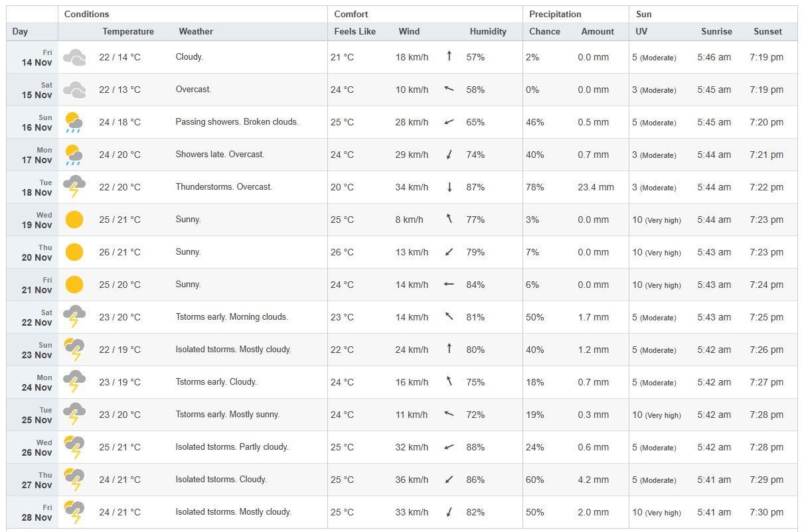Click the passing showers icon for 16 Nov

pos(74,122)
